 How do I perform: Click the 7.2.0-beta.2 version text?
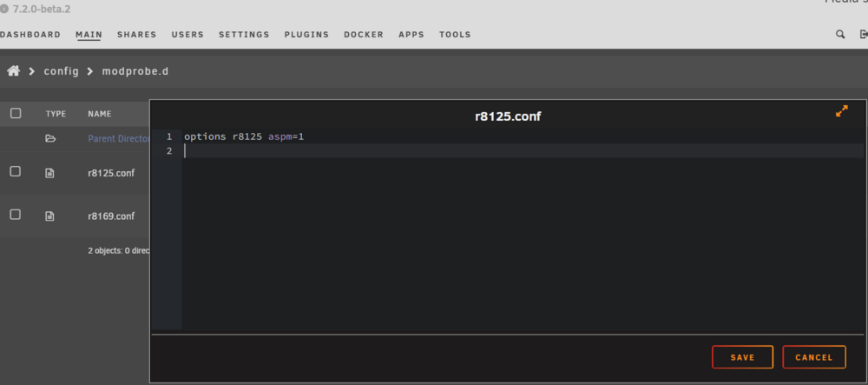click(42, 10)
